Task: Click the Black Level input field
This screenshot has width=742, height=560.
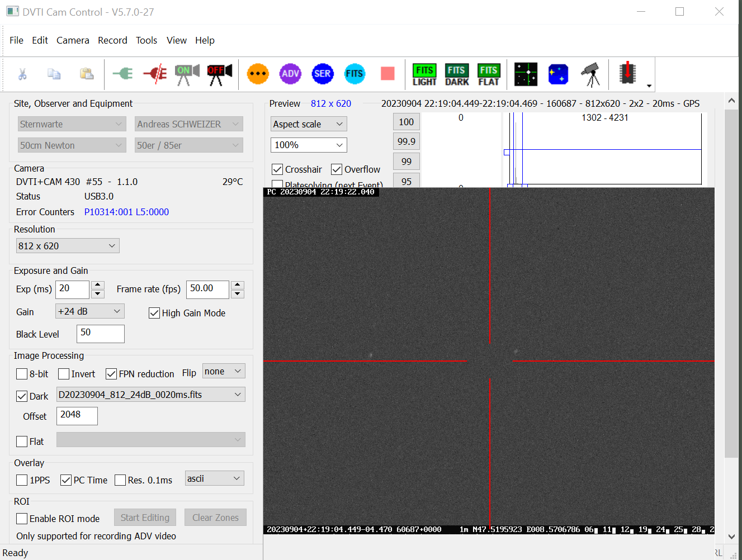Action: tap(101, 334)
